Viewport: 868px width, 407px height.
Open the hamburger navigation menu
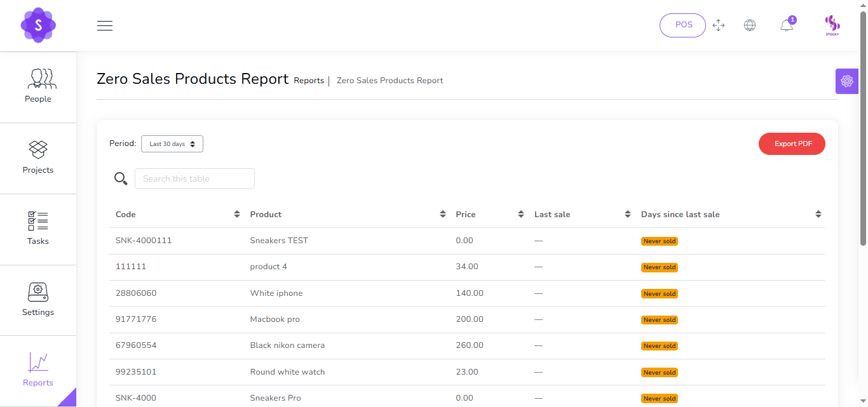[104, 25]
